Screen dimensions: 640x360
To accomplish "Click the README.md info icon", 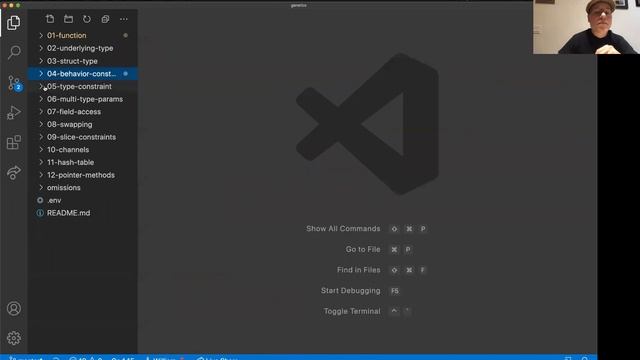I will pos(40,213).
